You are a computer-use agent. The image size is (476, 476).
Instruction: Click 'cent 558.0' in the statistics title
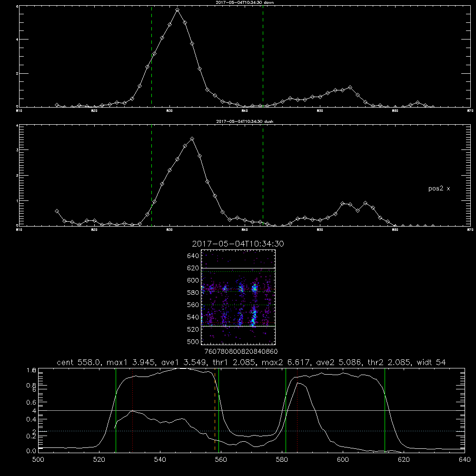[79, 362]
